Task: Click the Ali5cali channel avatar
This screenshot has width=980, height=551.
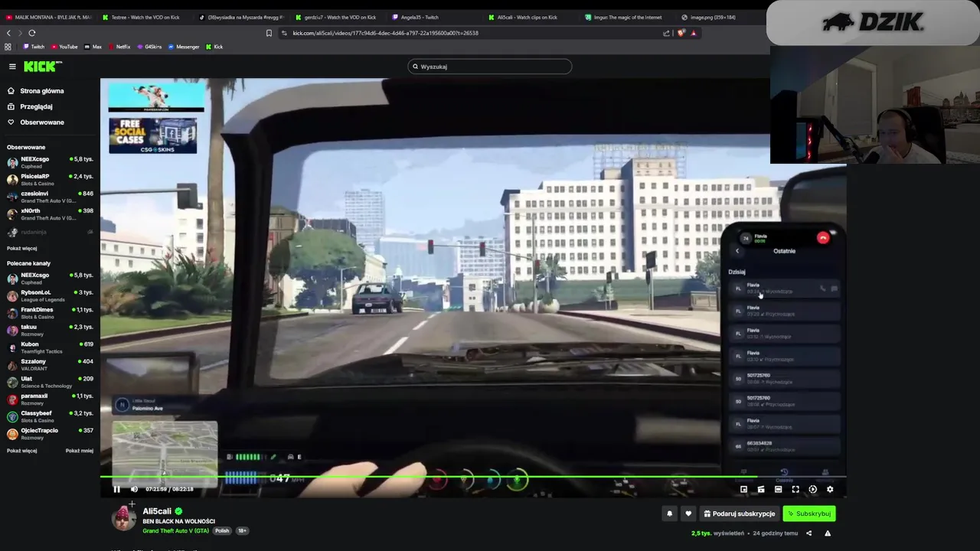Action: coord(123,518)
